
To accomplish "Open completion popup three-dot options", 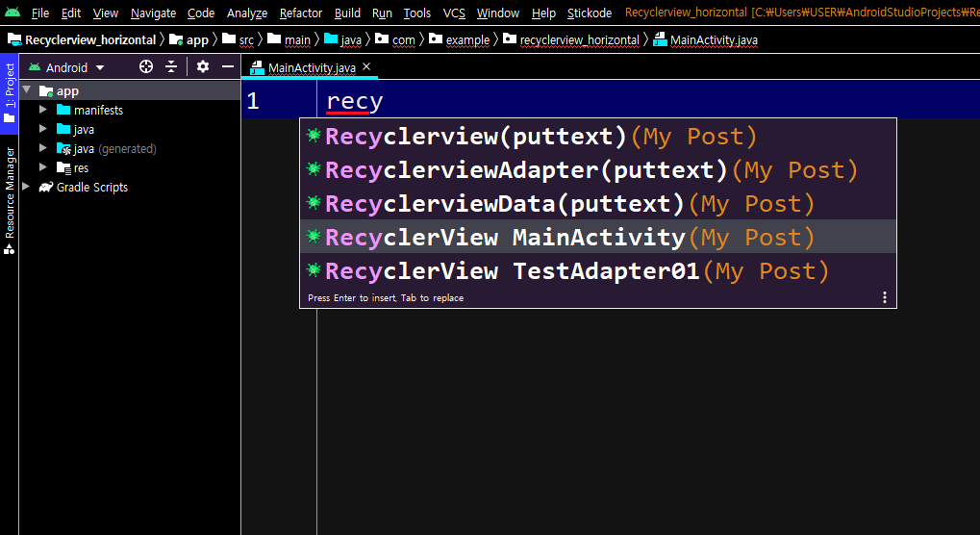I will [x=885, y=297].
